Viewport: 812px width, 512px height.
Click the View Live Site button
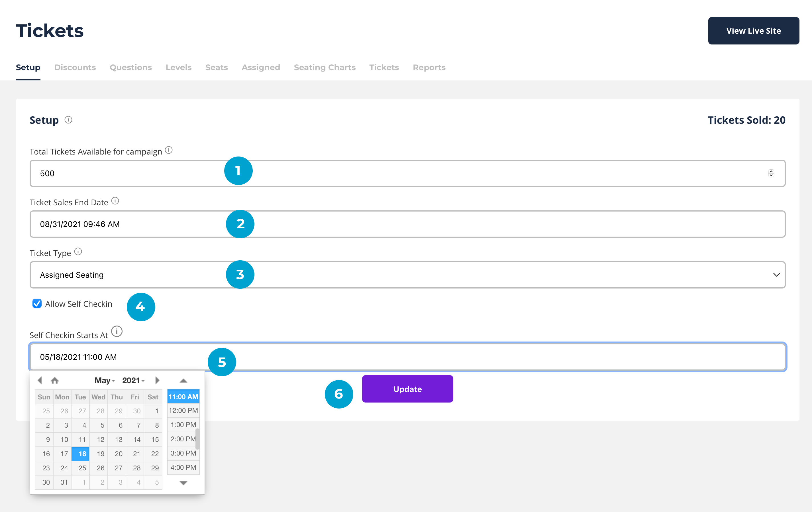click(x=753, y=31)
